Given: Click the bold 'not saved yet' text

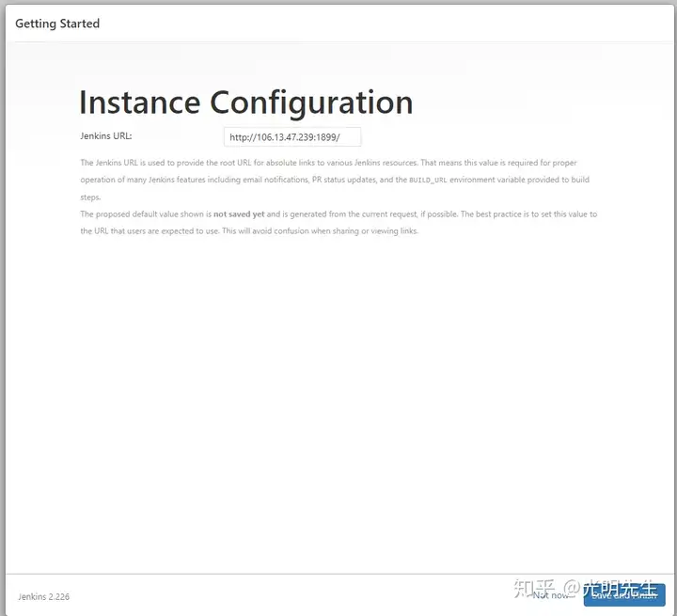Looking at the screenshot, I should pyautogui.click(x=239, y=214).
